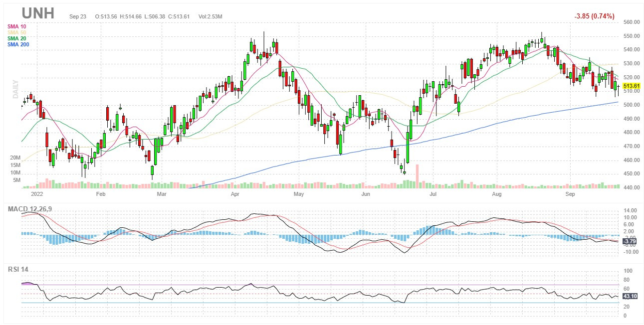Click the Sep month axis label
Viewport: 644px width, 325px height.
tap(570, 193)
